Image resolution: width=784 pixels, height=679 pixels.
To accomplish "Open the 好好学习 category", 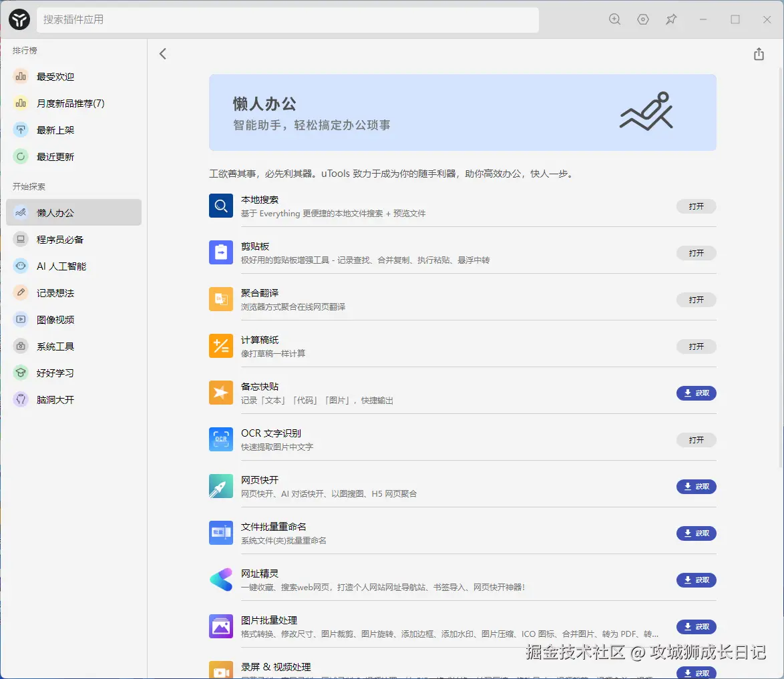I will (74, 373).
